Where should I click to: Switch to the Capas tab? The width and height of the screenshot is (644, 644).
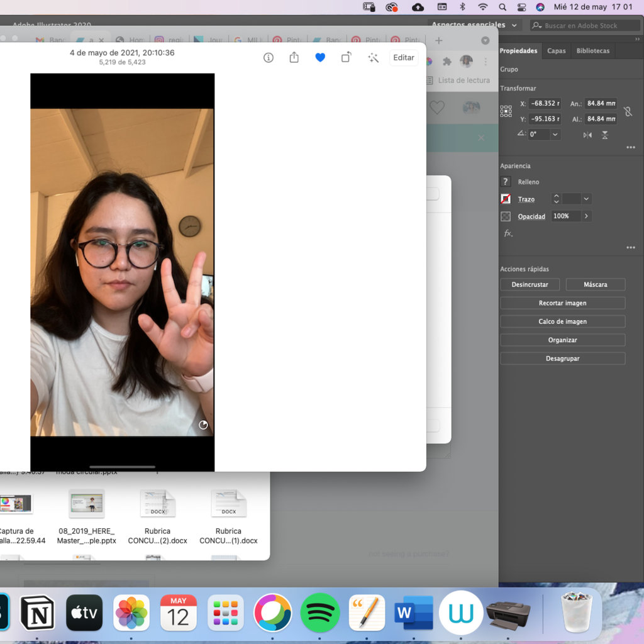(556, 51)
